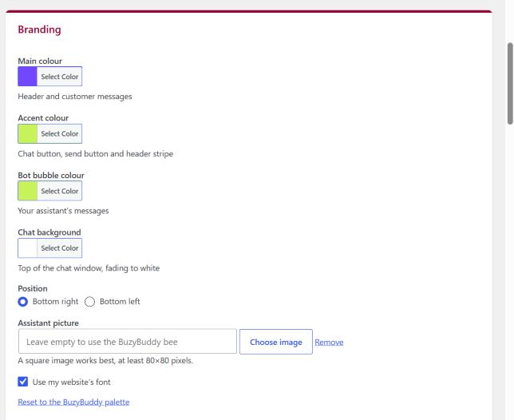
Task: Focus the Assistant picture input field
Action: pyautogui.click(x=128, y=342)
